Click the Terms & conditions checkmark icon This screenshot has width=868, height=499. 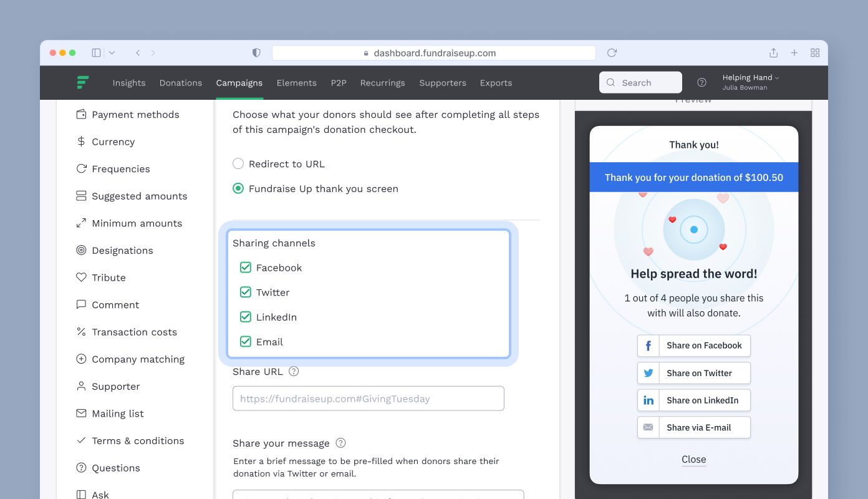click(81, 440)
